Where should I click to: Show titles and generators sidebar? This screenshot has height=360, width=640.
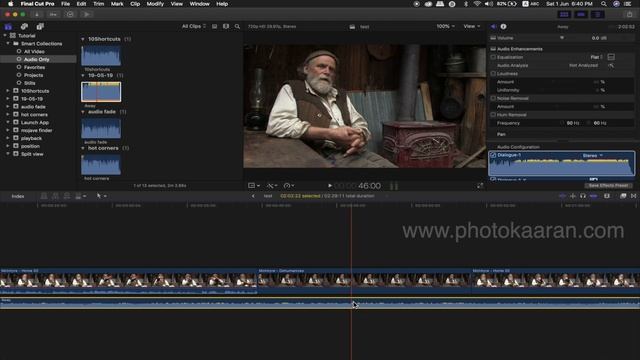point(40,27)
